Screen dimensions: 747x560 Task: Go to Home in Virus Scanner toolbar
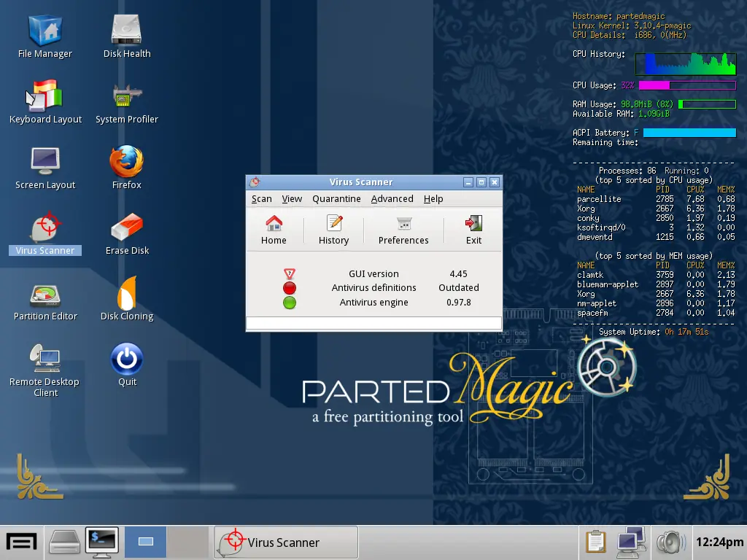click(x=274, y=230)
